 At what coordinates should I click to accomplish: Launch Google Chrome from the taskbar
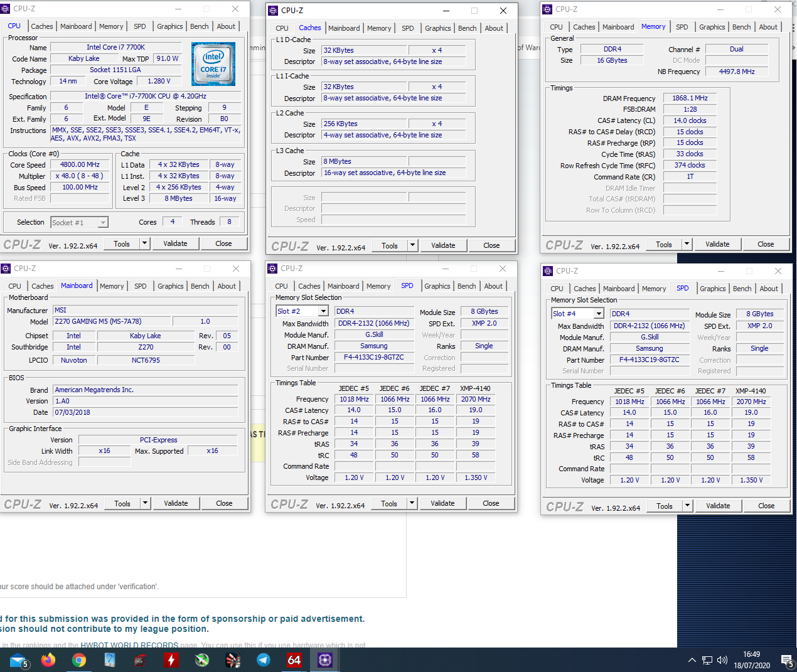pyautogui.click(x=79, y=660)
